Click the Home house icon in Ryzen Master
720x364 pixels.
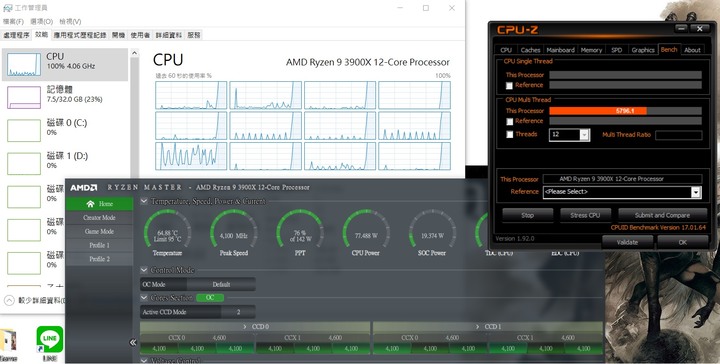click(90, 204)
